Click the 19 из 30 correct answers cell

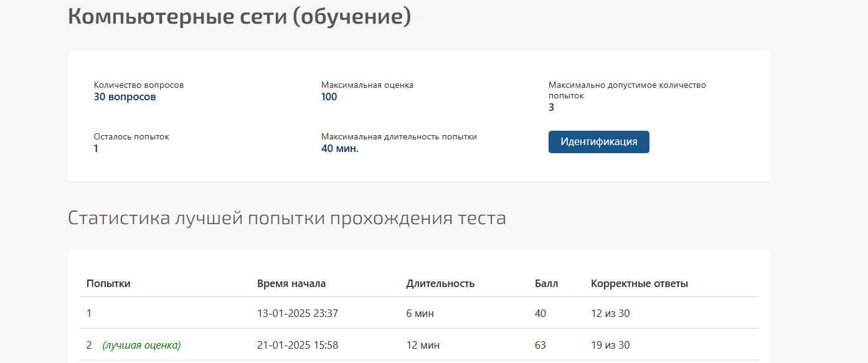coord(610,345)
